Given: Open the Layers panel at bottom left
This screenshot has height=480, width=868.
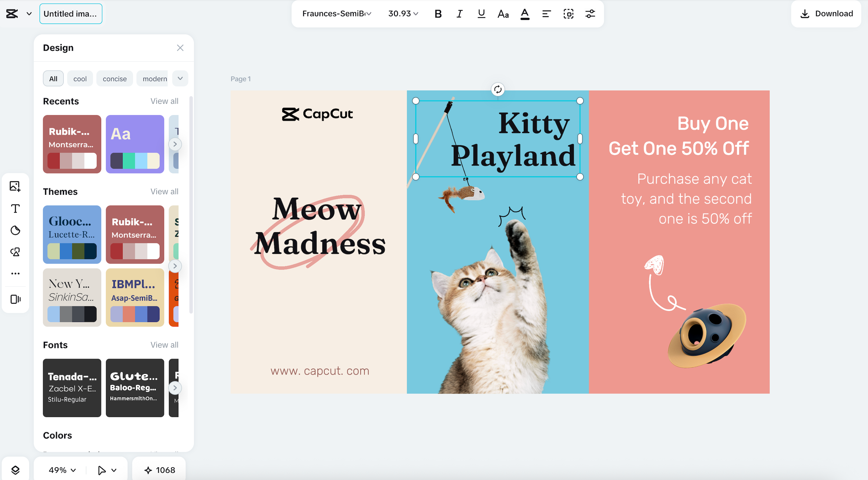Looking at the screenshot, I should pyautogui.click(x=16, y=470).
